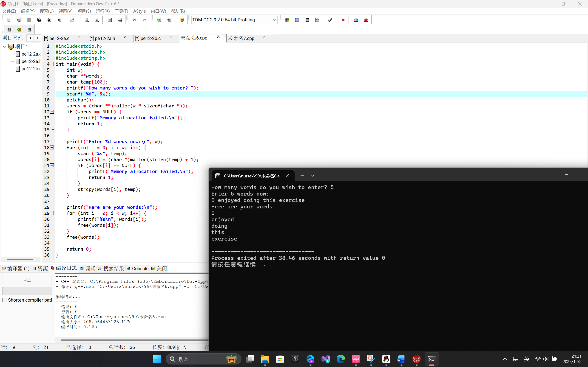Collapse the for-loop fold at line 18

(52, 148)
